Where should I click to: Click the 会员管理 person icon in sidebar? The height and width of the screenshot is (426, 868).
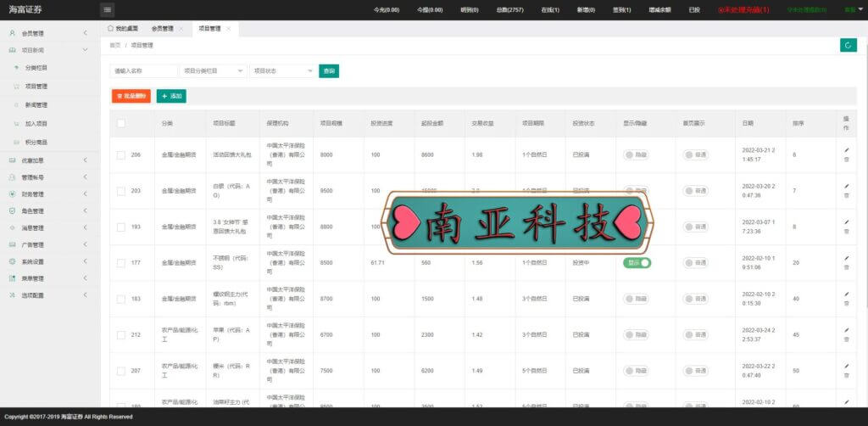point(12,33)
